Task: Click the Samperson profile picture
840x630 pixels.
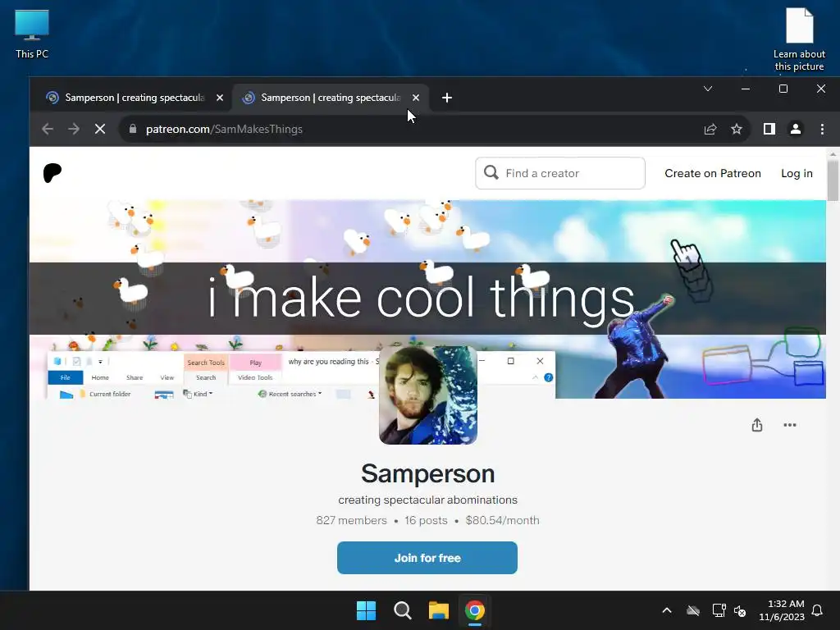Action: [428, 395]
